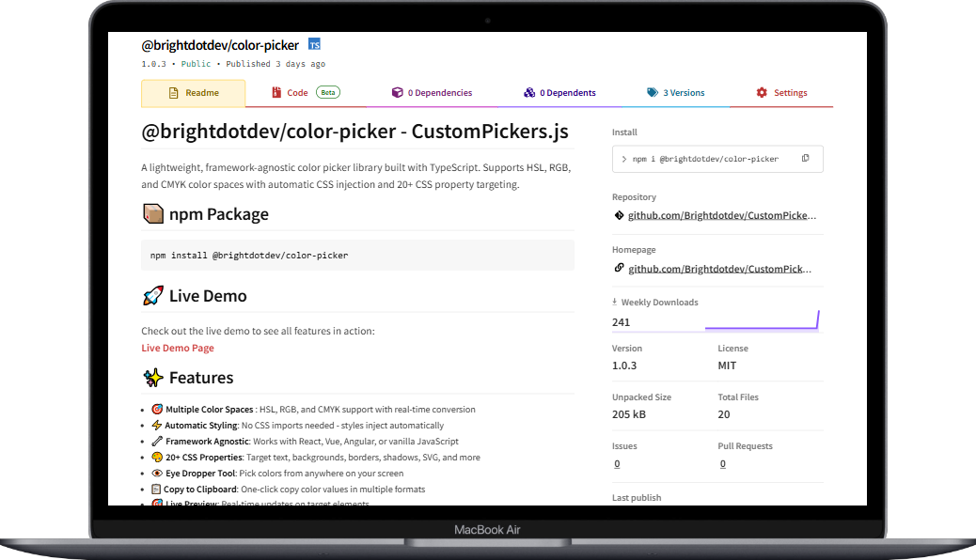976x560 pixels.
Task: Click the Pull Requests count link
Action: coord(723,463)
